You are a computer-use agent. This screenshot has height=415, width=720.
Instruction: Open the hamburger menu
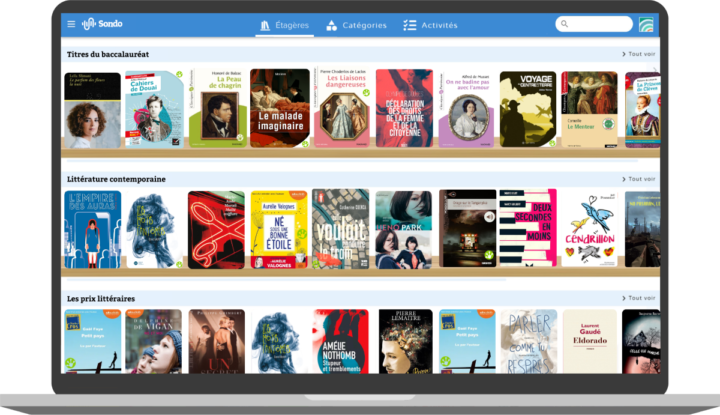coord(71,24)
